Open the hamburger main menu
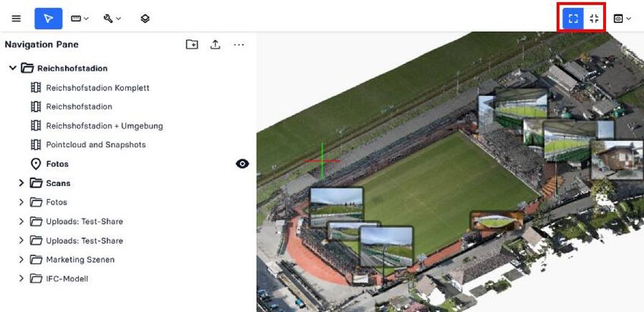644x312 pixels. (x=16, y=18)
